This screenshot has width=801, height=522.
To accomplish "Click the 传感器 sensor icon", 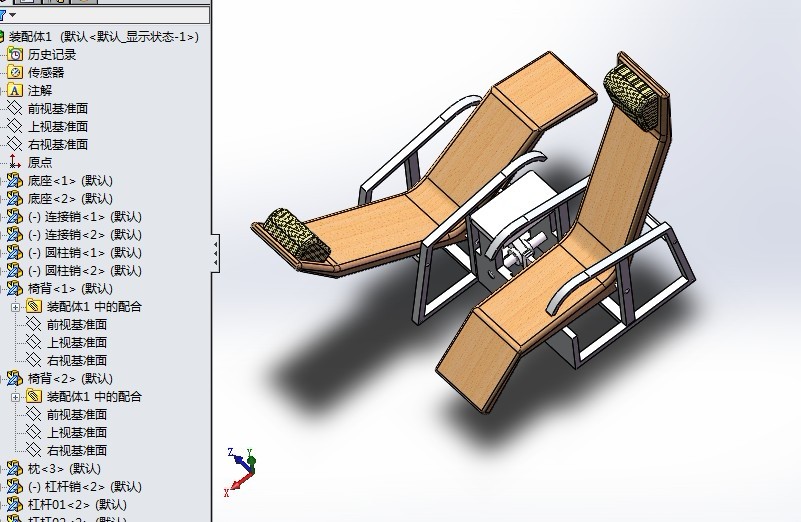I will pyautogui.click(x=15, y=73).
